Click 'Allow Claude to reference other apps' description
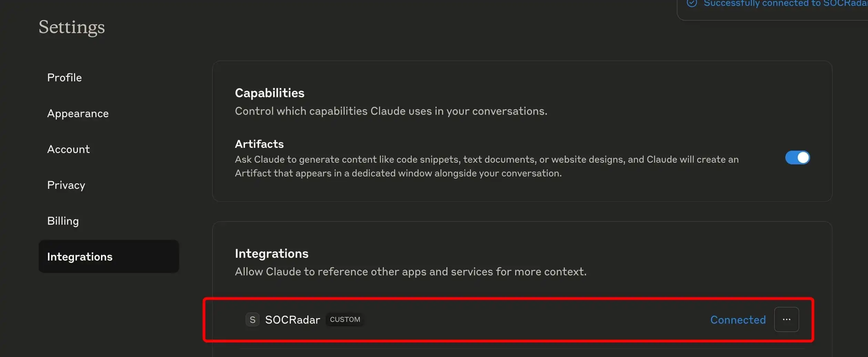The width and height of the screenshot is (868, 357). tap(410, 272)
